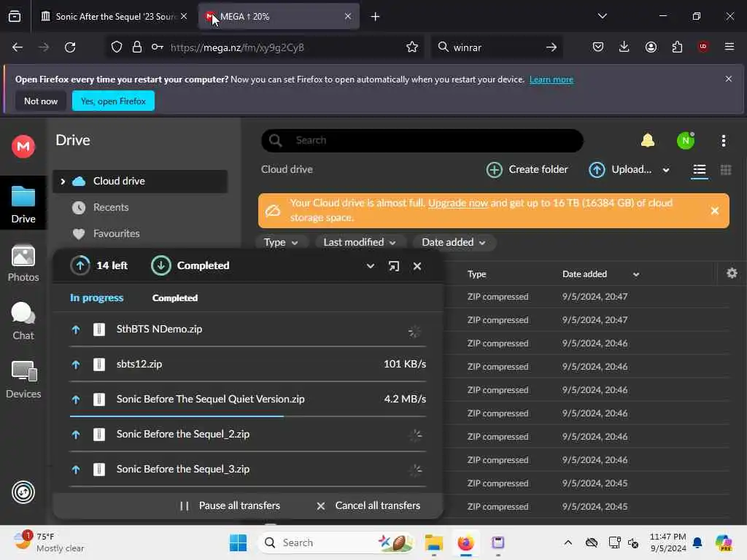The width and height of the screenshot is (747, 560).
Task: Reload the current page
Action: pyautogui.click(x=70, y=47)
